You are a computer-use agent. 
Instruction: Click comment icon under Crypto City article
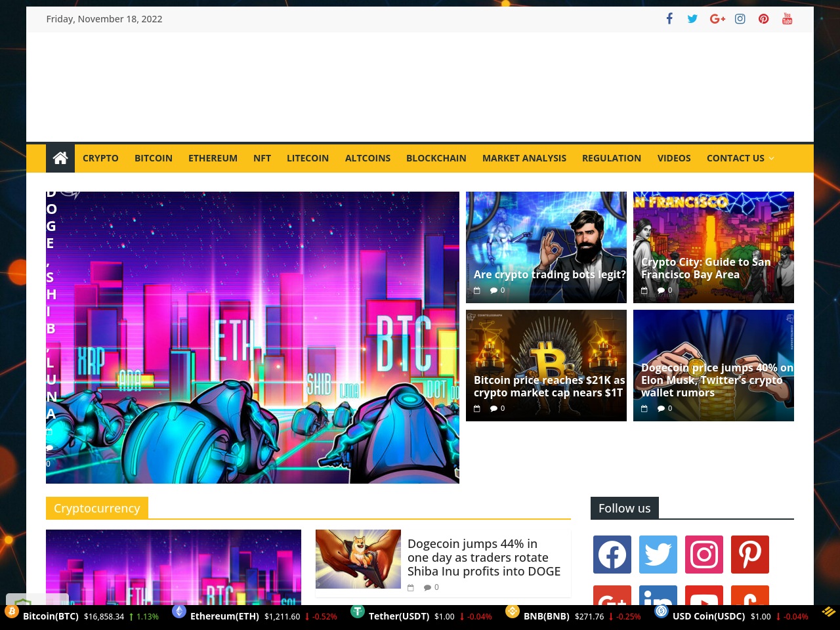(661, 290)
